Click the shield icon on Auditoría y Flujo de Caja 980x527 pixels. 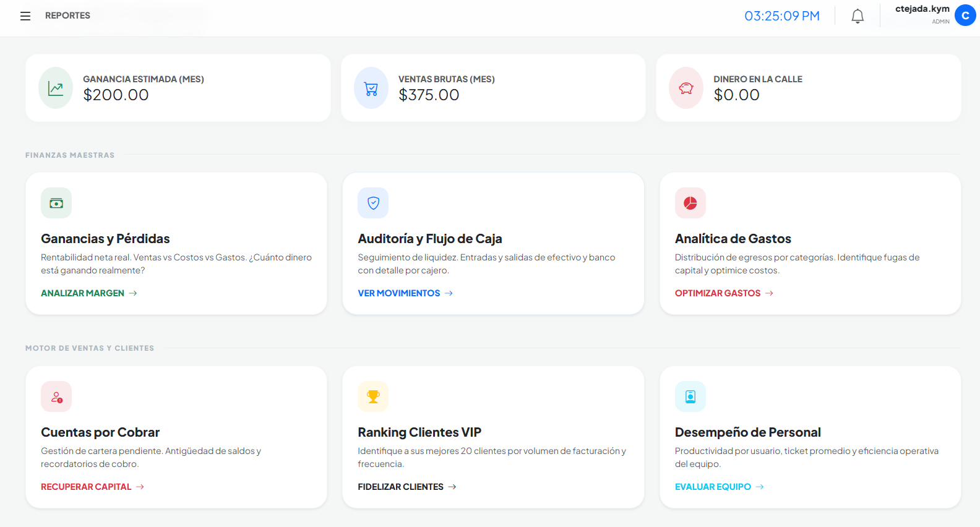click(x=373, y=203)
